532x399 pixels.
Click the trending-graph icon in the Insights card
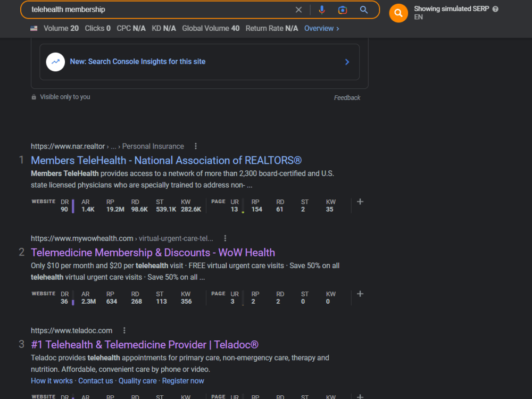tap(55, 62)
